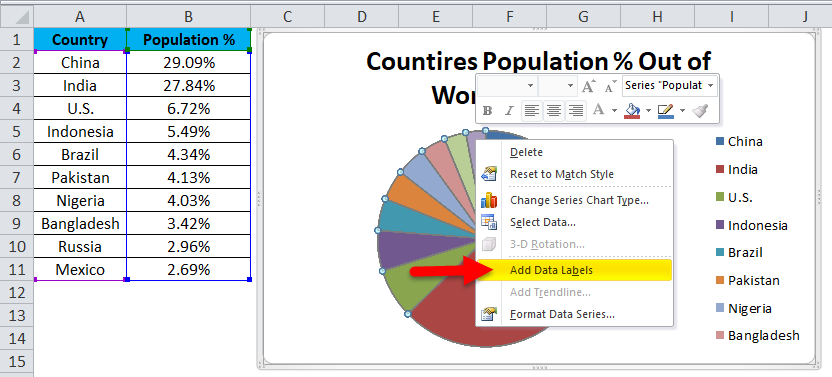Choose Select Data... from context menu
The width and height of the screenshot is (832, 377).
click(x=575, y=222)
